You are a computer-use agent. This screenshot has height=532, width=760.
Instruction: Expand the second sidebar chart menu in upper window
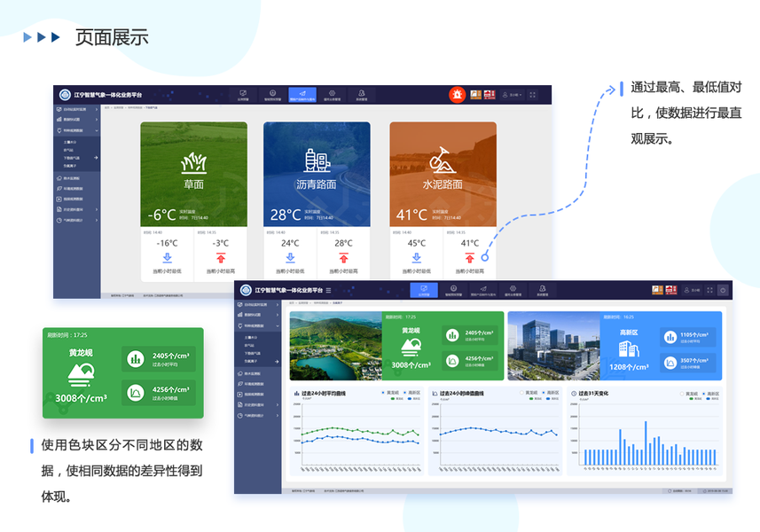(77, 119)
